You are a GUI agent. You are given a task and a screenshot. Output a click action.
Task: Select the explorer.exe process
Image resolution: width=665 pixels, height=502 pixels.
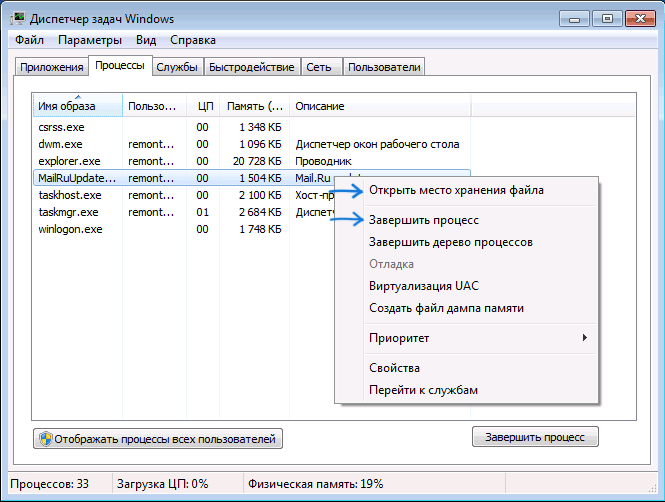[252, 161]
